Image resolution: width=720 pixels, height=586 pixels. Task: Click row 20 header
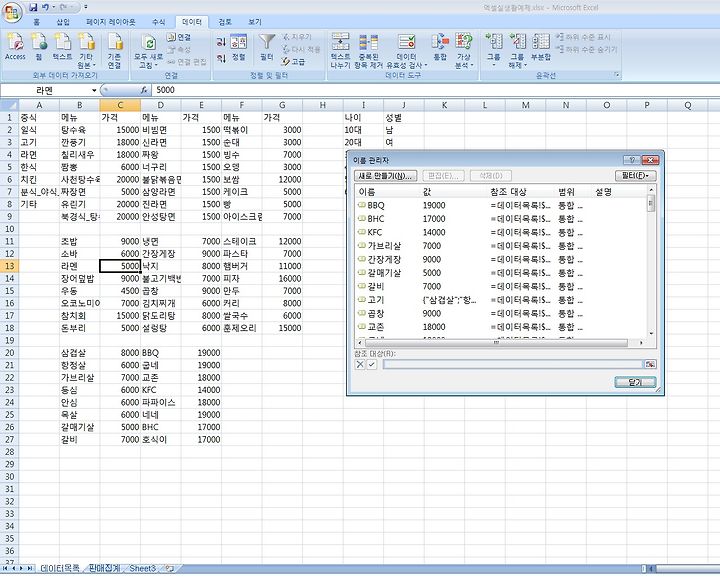click(9, 353)
